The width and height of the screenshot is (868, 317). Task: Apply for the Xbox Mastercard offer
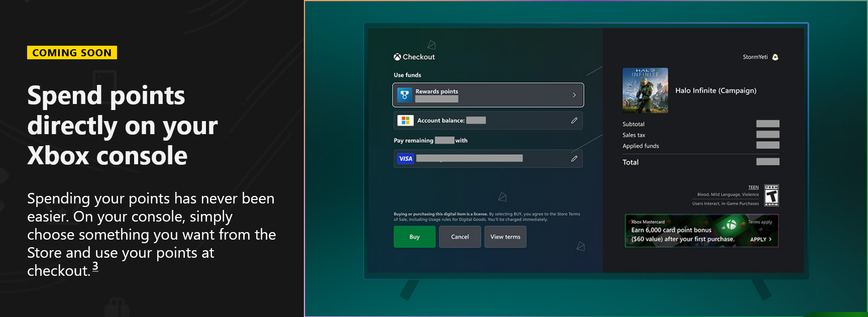[761, 240]
